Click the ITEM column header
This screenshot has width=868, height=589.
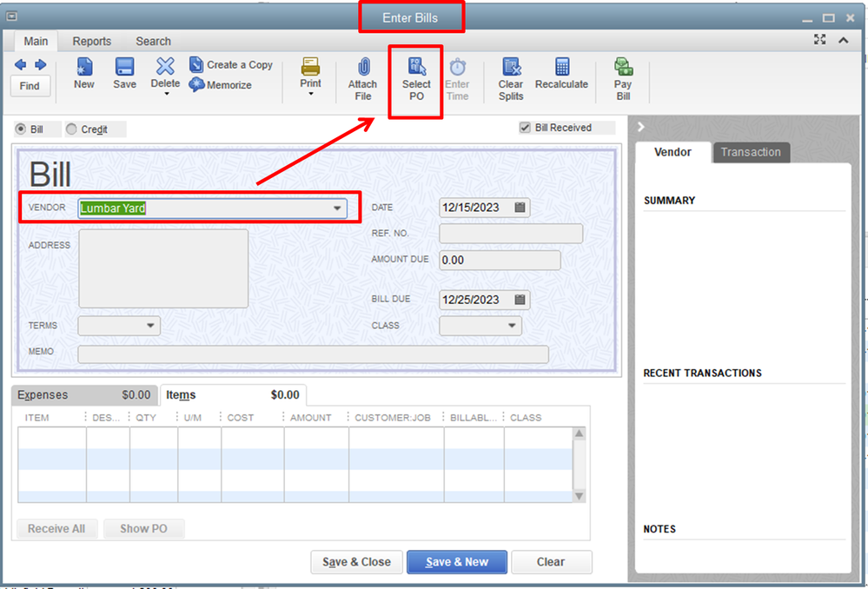[x=37, y=417]
